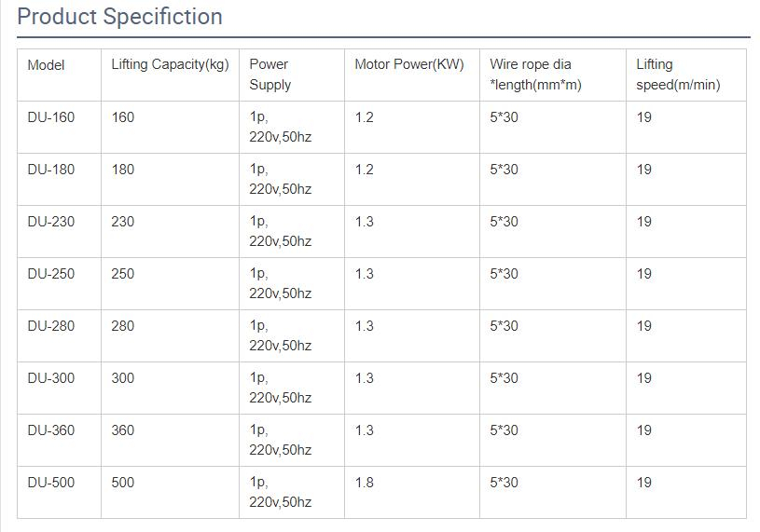Select the DU-300 model name
This screenshot has width=760, height=532.
pos(51,378)
